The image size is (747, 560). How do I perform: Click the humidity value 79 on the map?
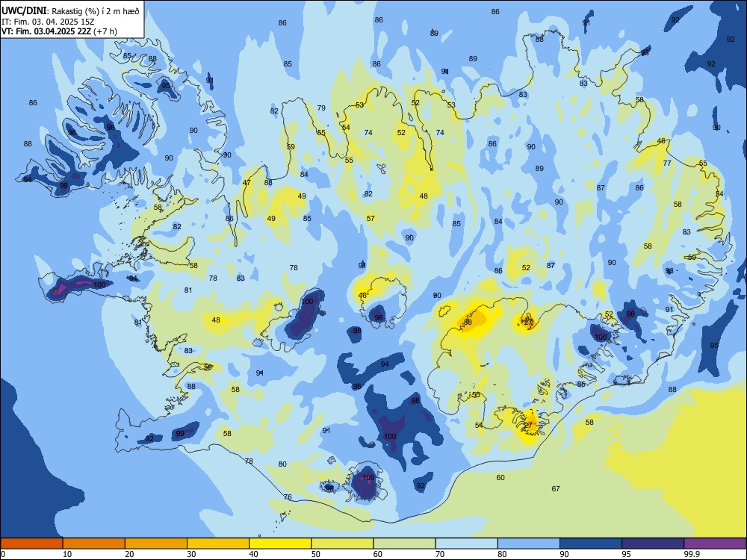(321, 108)
